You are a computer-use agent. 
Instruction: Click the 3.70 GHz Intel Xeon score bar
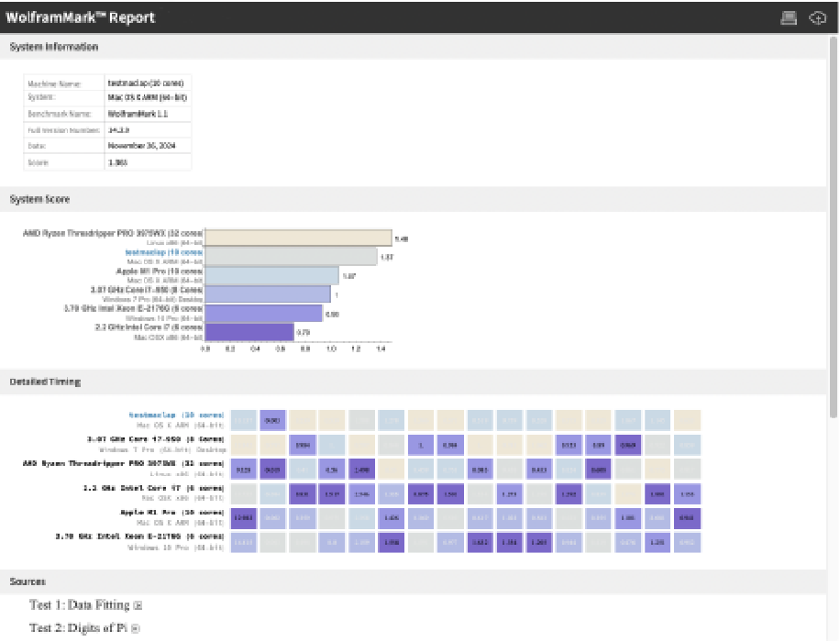click(x=264, y=313)
